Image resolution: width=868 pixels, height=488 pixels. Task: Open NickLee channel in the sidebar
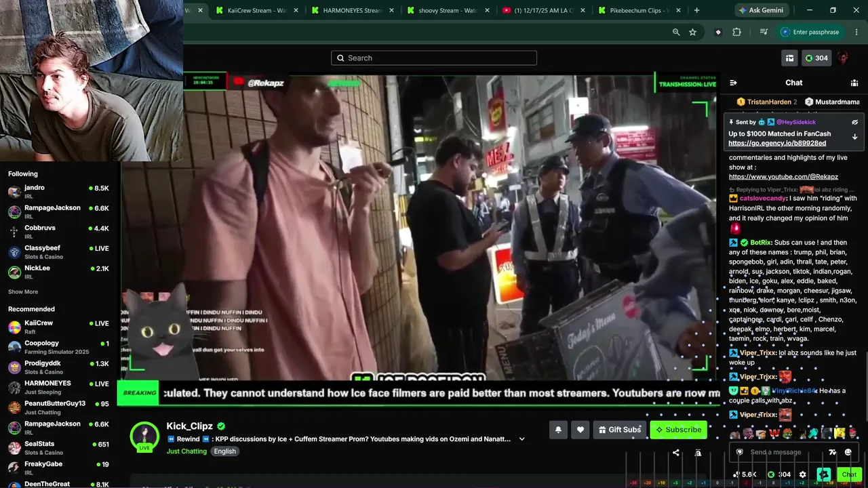pyautogui.click(x=58, y=271)
